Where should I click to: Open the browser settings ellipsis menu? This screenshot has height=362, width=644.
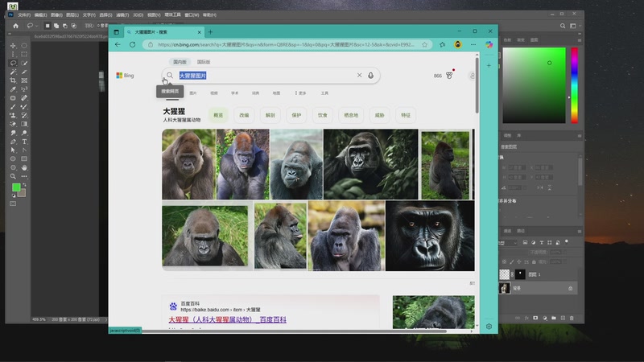(x=473, y=44)
